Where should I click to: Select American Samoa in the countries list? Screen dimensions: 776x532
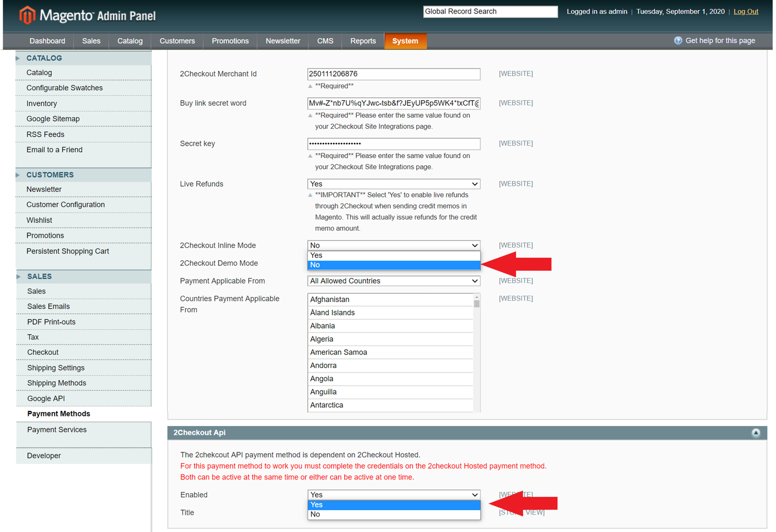390,352
